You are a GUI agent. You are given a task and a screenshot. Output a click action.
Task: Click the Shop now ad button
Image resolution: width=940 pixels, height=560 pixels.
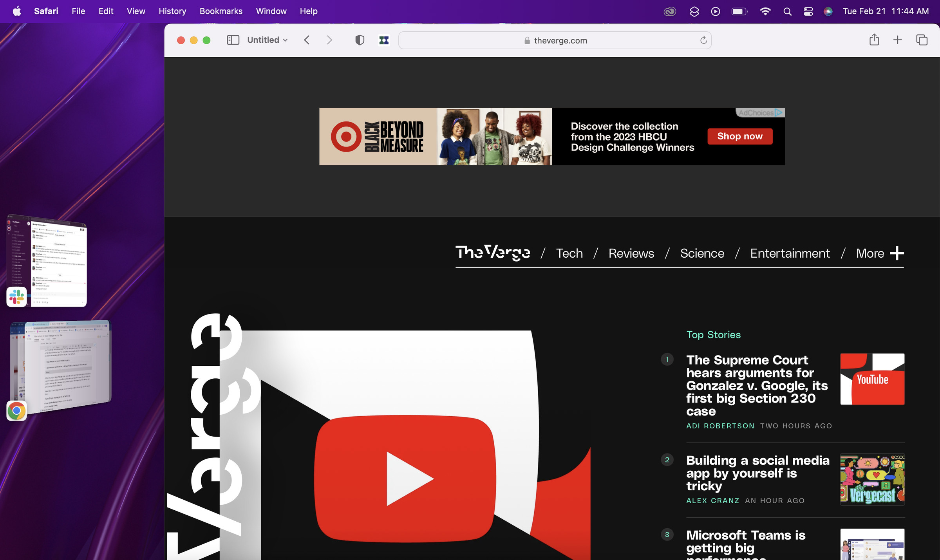click(740, 136)
